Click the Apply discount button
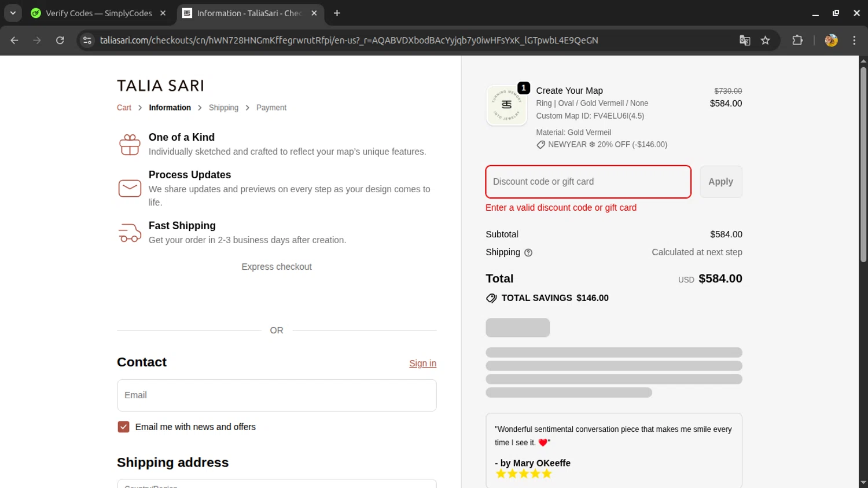The image size is (868, 488). [x=720, y=182]
